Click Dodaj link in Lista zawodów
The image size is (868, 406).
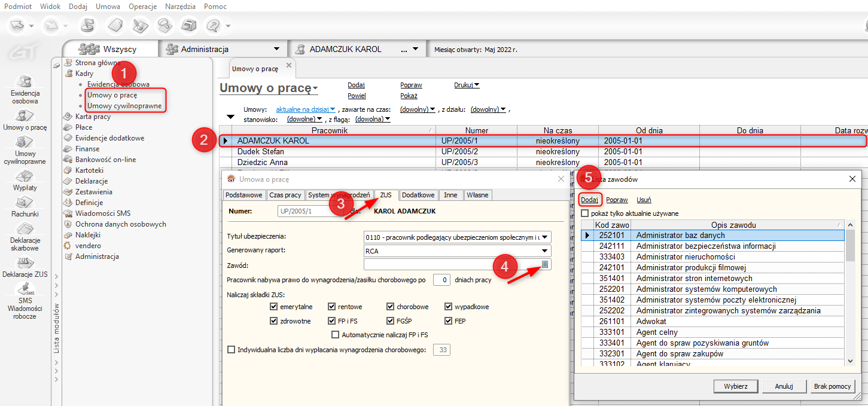(x=589, y=200)
